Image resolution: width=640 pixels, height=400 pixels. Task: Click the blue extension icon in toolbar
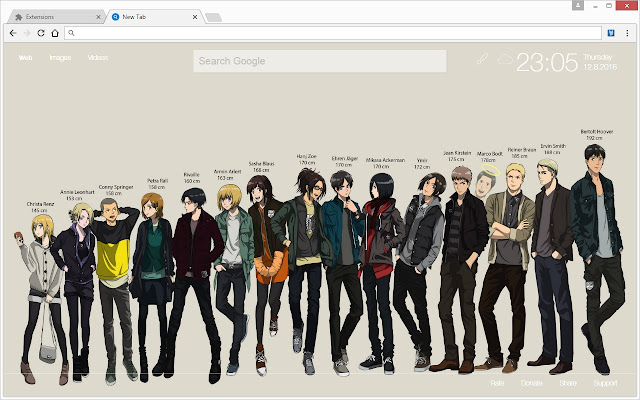pos(611,33)
